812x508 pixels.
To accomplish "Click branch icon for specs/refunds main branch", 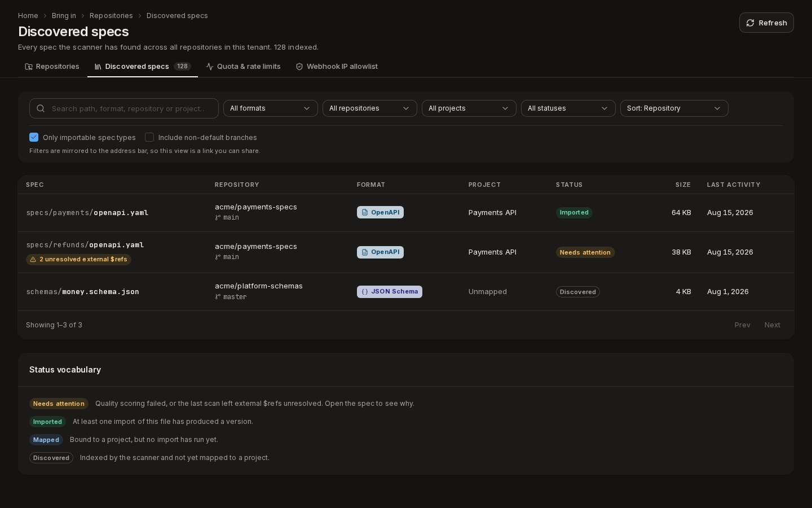I will [x=218, y=257].
